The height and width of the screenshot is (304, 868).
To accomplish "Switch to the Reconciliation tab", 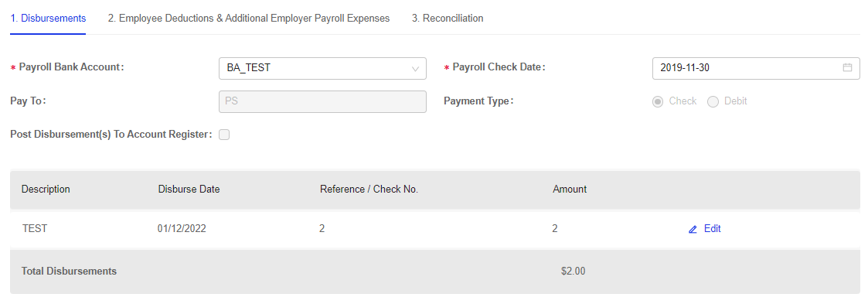I will [448, 19].
